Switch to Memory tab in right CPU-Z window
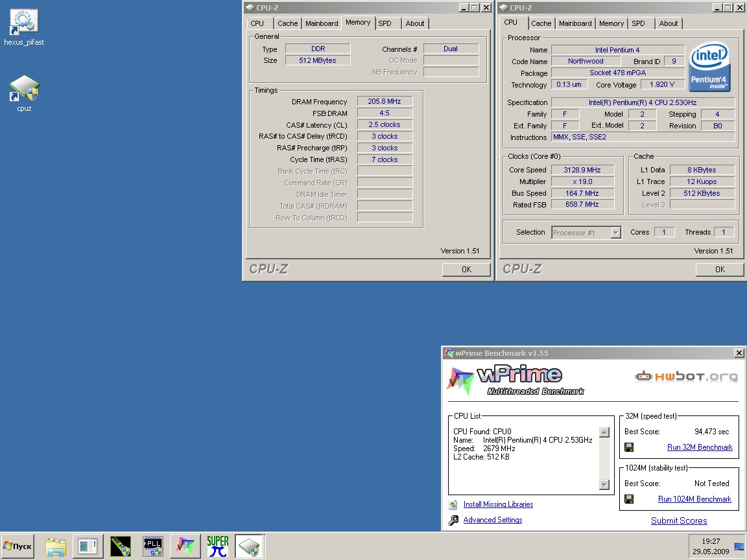Screen dimensions: 747x560 tap(611, 23)
